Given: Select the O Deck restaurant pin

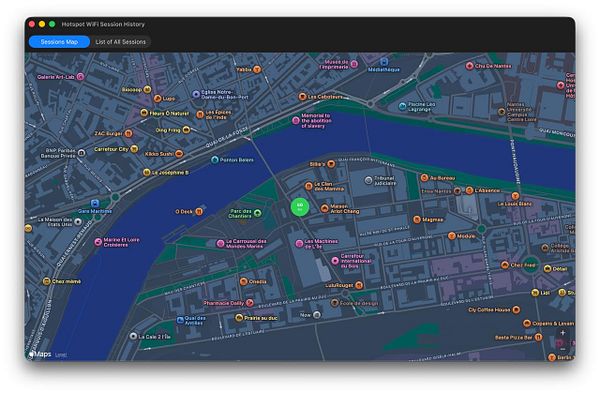Looking at the screenshot, I should click(x=199, y=211).
